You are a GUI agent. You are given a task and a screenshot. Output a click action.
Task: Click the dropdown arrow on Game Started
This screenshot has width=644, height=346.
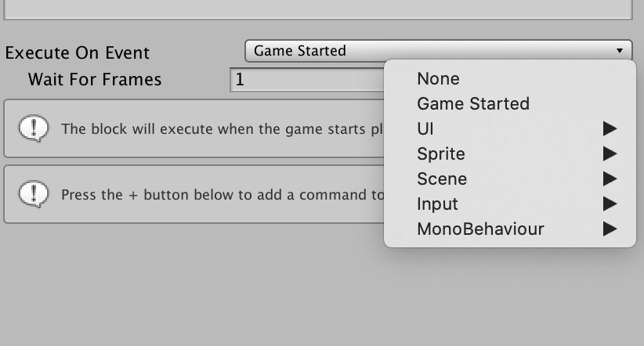click(620, 51)
